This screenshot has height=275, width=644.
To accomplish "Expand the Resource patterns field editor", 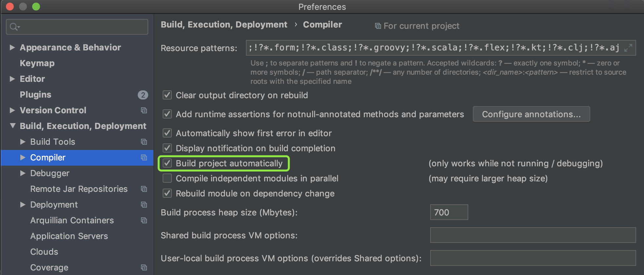I will pos(628,48).
